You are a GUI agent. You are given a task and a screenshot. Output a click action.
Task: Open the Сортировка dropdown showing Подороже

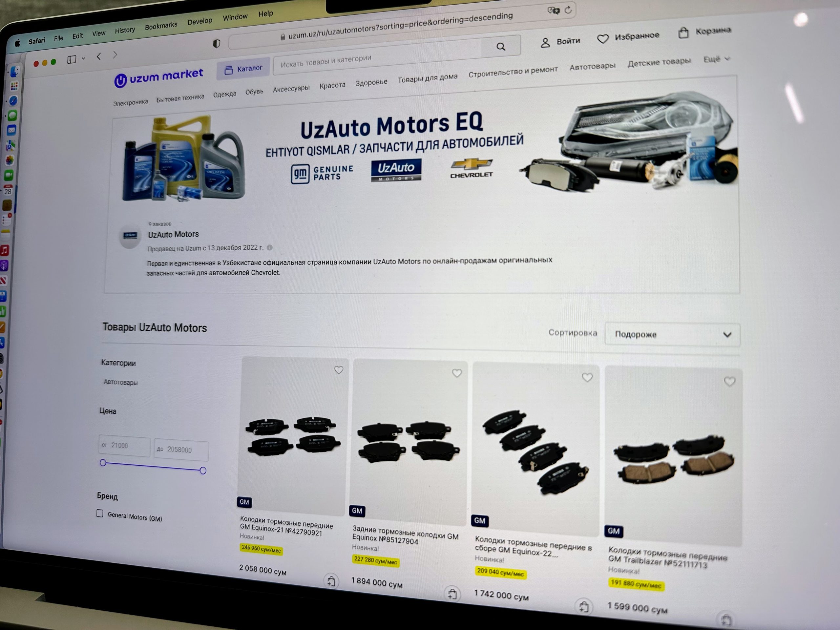[672, 335]
